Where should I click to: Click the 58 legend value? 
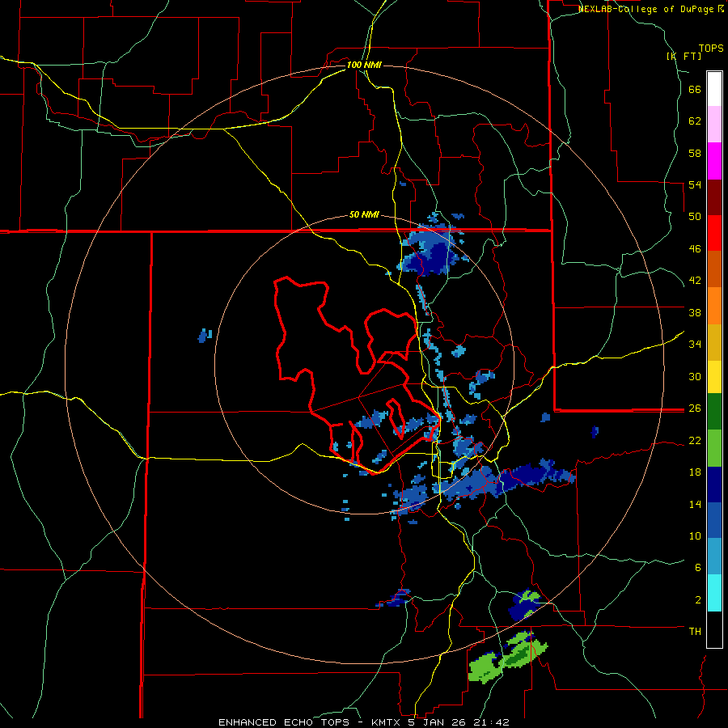click(x=695, y=153)
